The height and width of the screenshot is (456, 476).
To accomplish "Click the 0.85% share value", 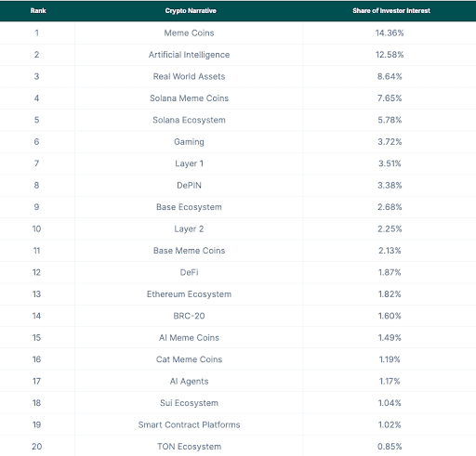I will pos(390,447).
